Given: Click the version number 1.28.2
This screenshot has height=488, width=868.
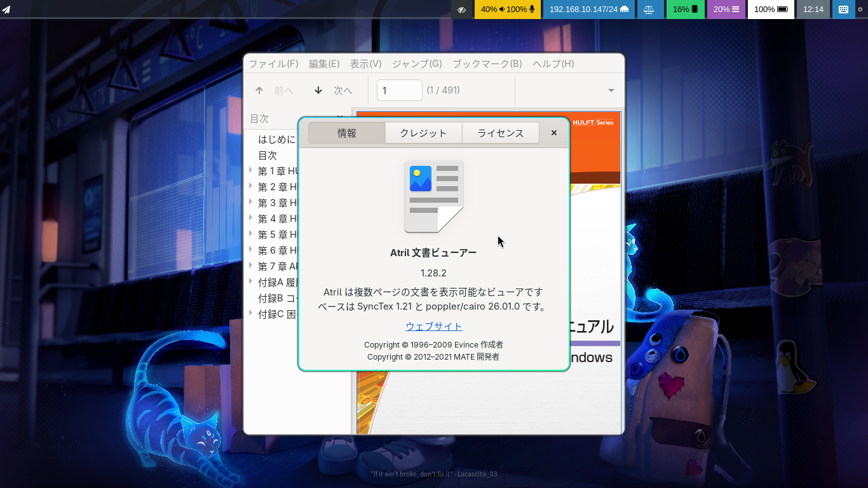Looking at the screenshot, I should click(x=433, y=273).
